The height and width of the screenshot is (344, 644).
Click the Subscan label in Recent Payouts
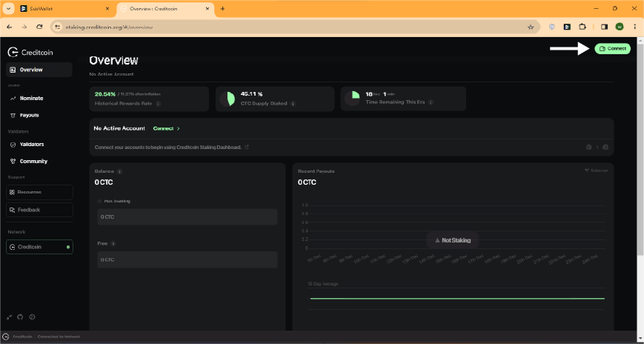(597, 171)
